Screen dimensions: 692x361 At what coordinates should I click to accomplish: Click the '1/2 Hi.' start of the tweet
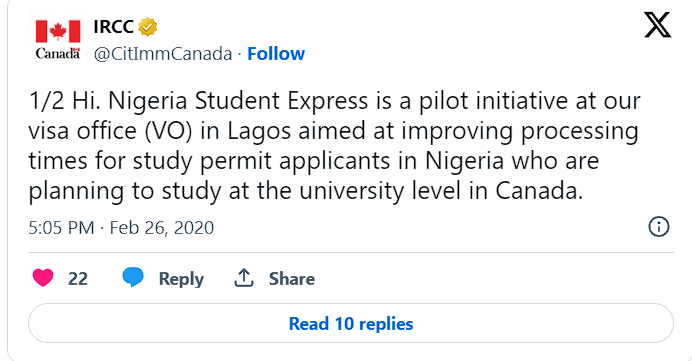point(65,101)
